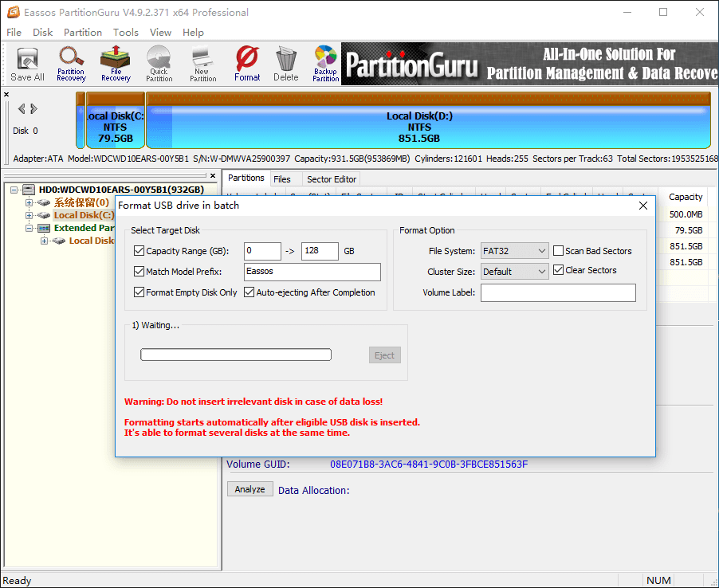The width and height of the screenshot is (719, 588).
Task: Expand Local Disk(C:) tree node
Action: pyautogui.click(x=29, y=215)
